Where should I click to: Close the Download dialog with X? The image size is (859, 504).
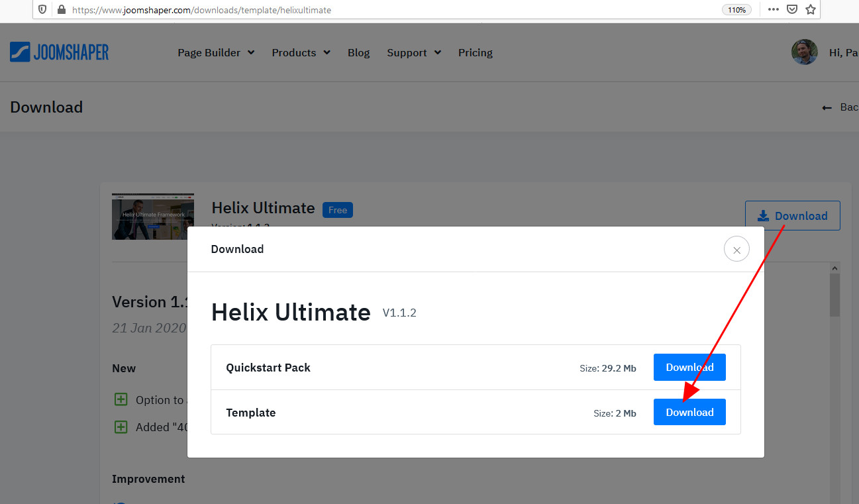[x=736, y=250]
